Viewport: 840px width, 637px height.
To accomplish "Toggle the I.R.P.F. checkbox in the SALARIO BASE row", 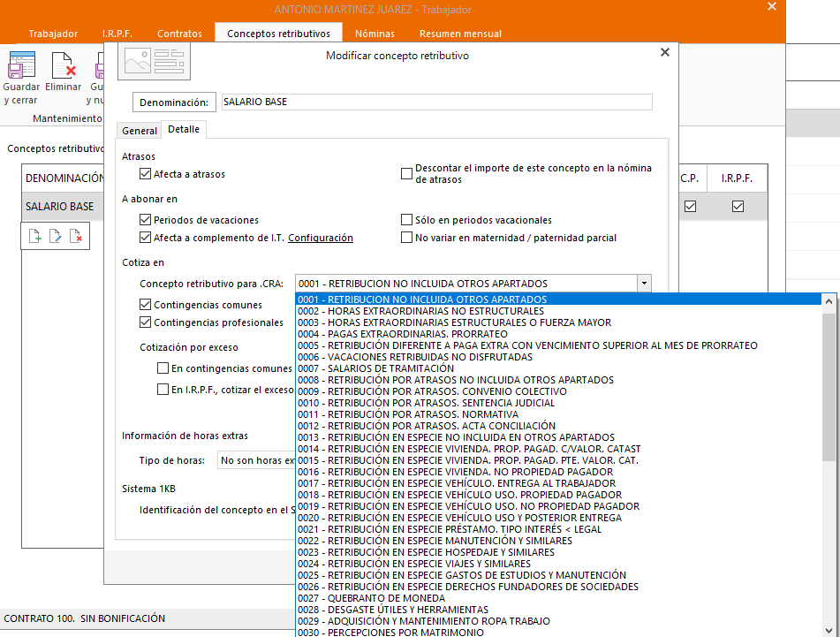I will point(738,206).
